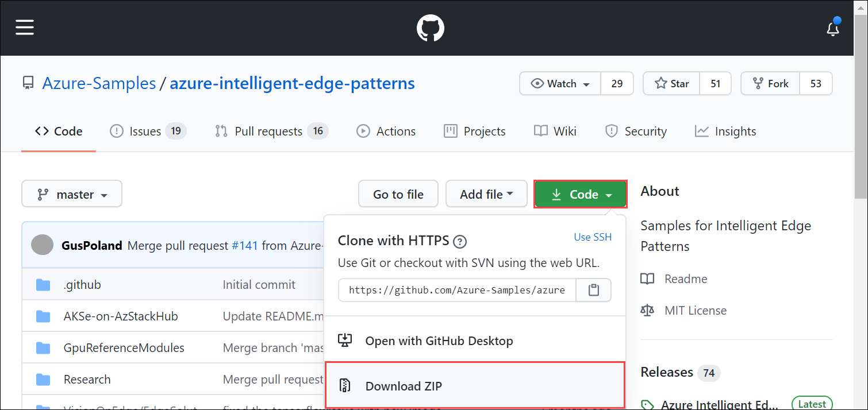Screen dimensions: 868x410
Task: Click the Go to file button
Action: tap(398, 194)
